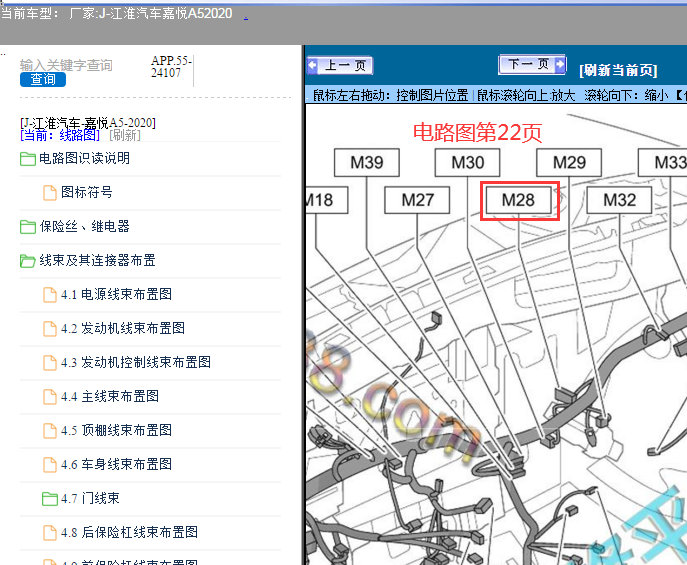Click the page icon for 4.6 车身线束布置图
This screenshot has height=565, width=687.
50,465
